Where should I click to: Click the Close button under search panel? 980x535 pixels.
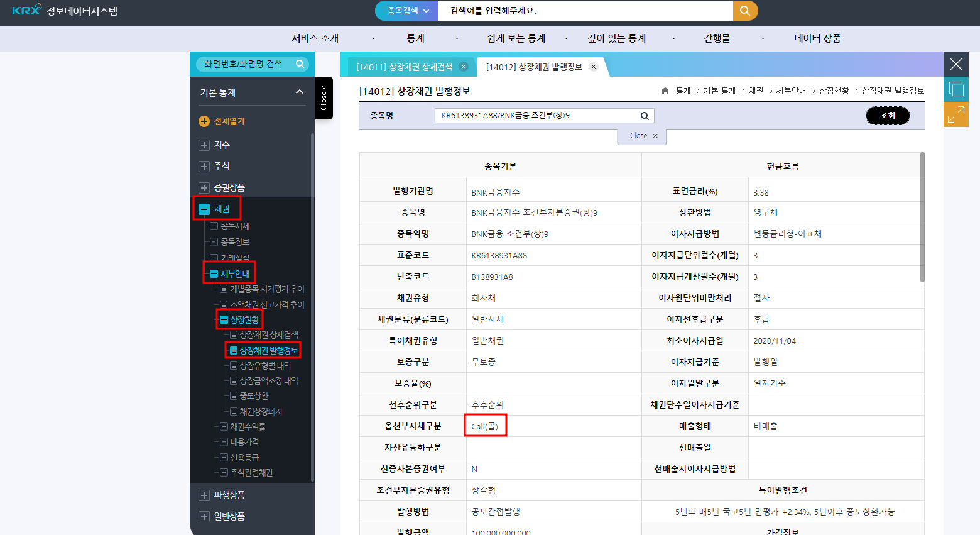pos(642,136)
